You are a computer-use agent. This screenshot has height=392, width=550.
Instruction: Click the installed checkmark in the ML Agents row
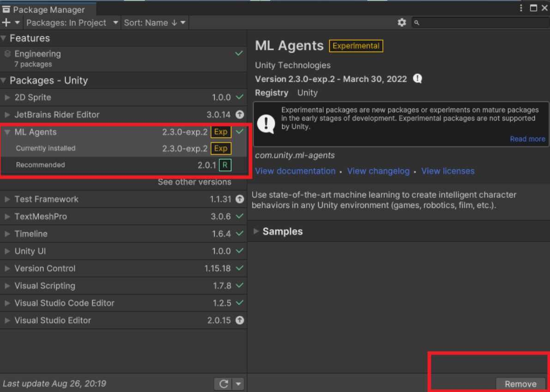coord(240,132)
